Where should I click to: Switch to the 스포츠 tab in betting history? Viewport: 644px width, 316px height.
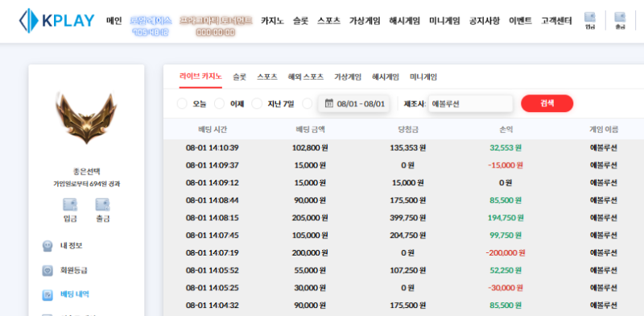(x=267, y=77)
